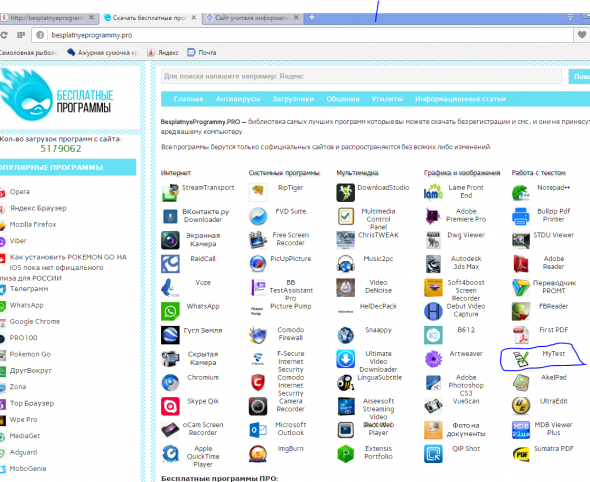Image resolution: width=590 pixels, height=482 pixels.
Task: Switch to the Сайт учителя информатики tab
Action: pos(252,18)
